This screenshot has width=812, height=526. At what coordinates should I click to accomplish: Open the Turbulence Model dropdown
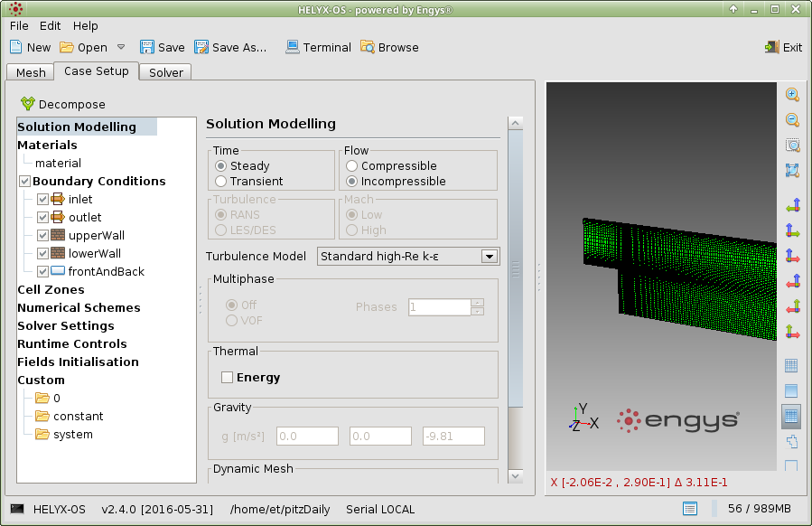[x=490, y=256]
